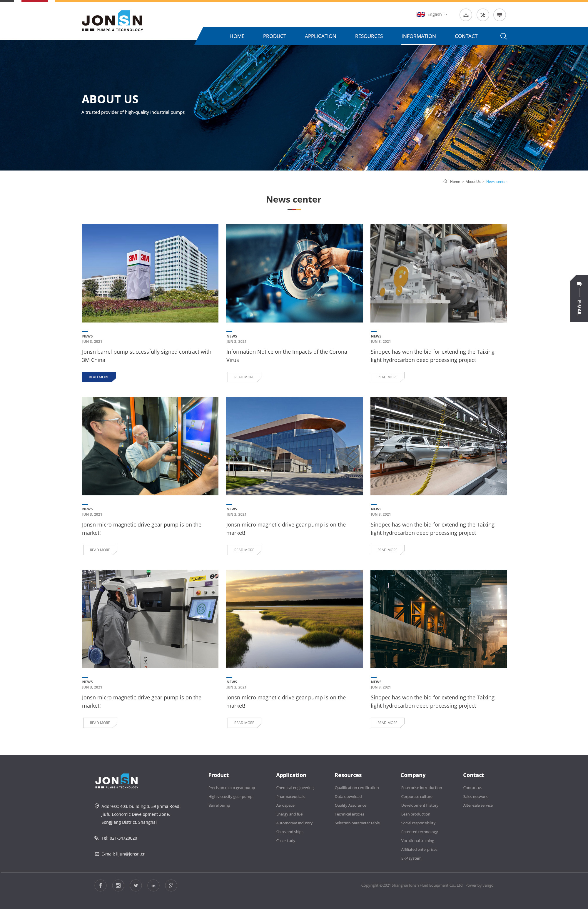Click footer link Enterprise introduction
The image size is (588, 909).
(422, 788)
